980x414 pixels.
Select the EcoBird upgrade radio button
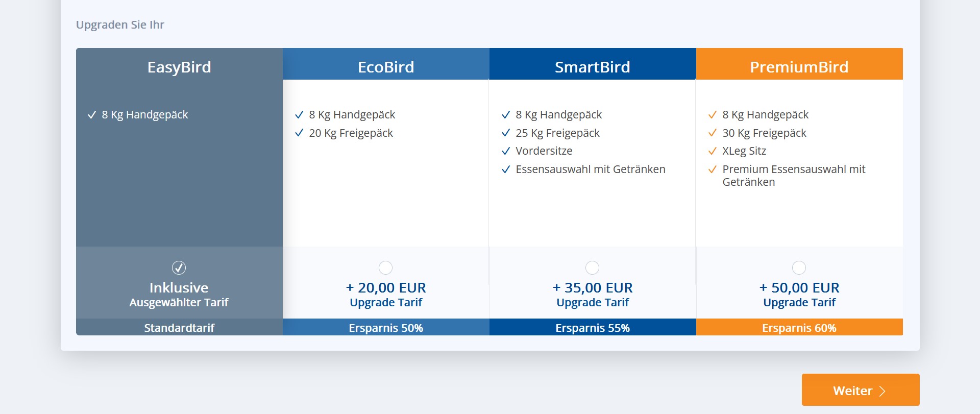pyautogui.click(x=385, y=267)
